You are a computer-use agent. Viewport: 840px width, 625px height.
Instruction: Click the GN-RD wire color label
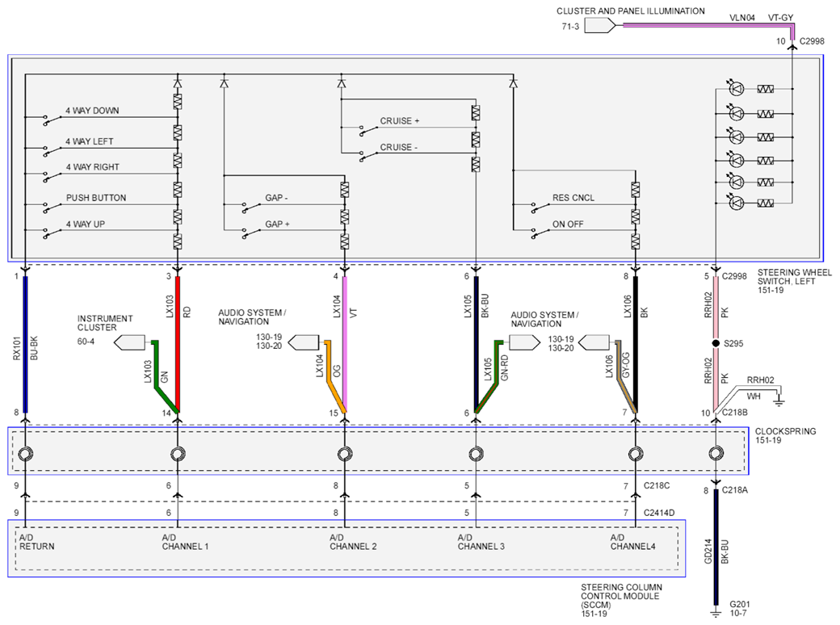(x=504, y=368)
